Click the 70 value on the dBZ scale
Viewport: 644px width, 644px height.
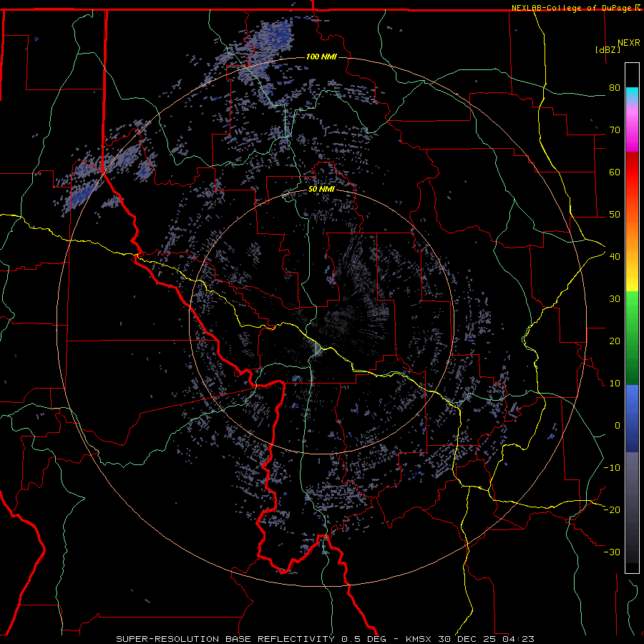(615, 130)
